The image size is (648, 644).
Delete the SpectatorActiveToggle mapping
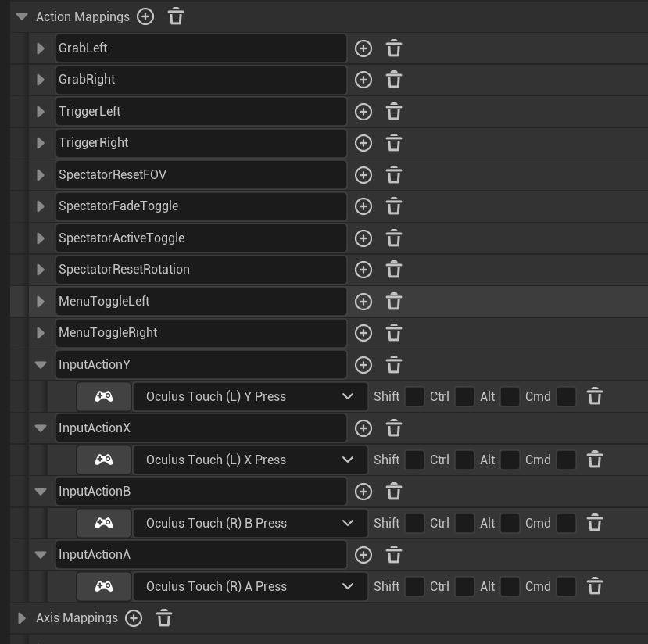[394, 238]
